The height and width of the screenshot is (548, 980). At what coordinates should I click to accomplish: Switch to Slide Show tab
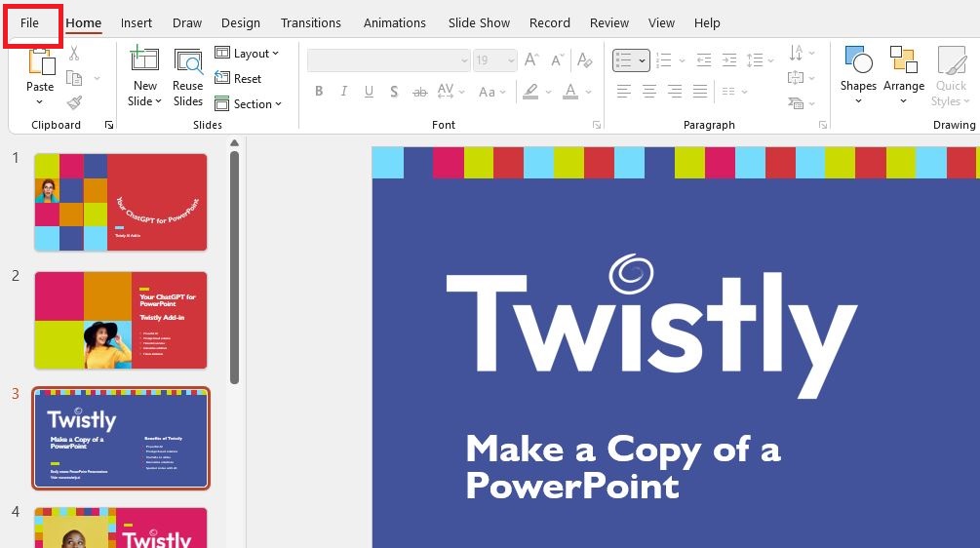point(479,23)
